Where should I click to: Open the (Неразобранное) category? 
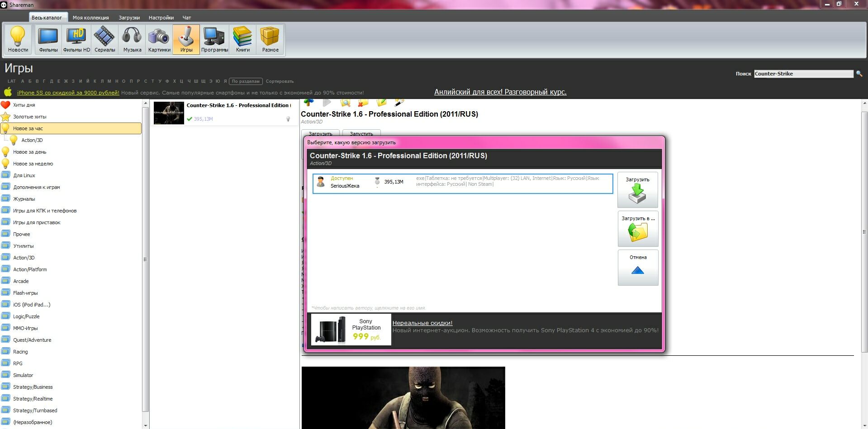(x=33, y=422)
